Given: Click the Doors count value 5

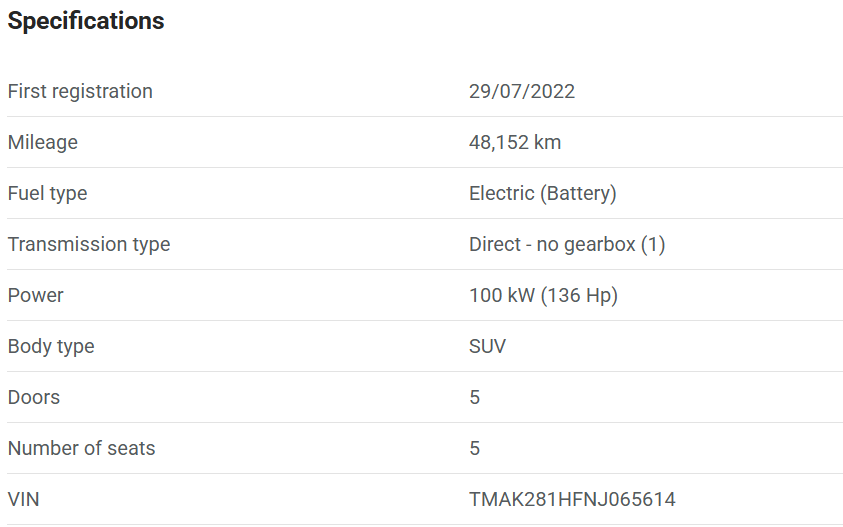Looking at the screenshot, I should [x=475, y=397].
